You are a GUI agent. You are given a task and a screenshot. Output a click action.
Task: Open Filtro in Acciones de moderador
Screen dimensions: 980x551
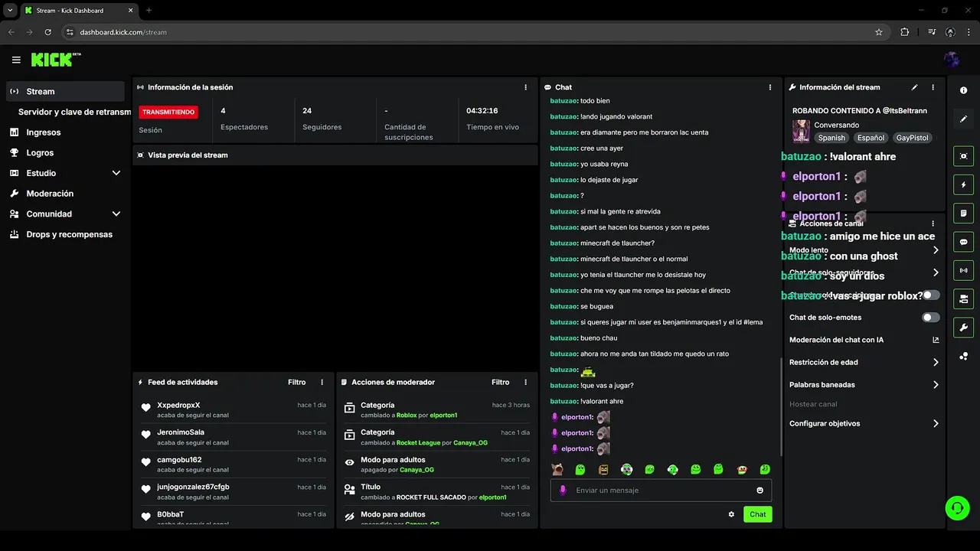[501, 382]
